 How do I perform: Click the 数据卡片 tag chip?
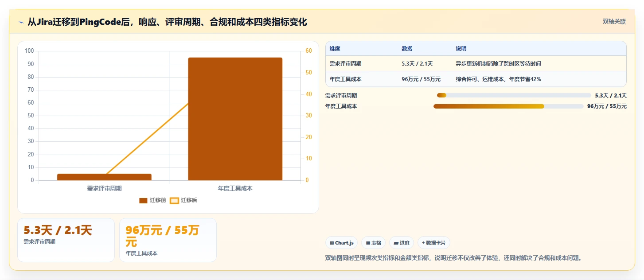click(x=434, y=243)
